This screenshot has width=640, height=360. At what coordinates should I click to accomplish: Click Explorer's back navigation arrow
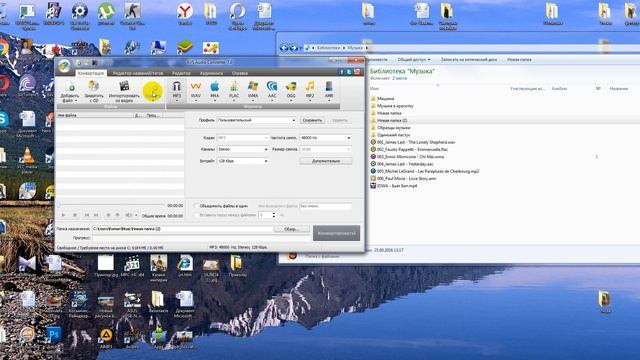[284, 48]
